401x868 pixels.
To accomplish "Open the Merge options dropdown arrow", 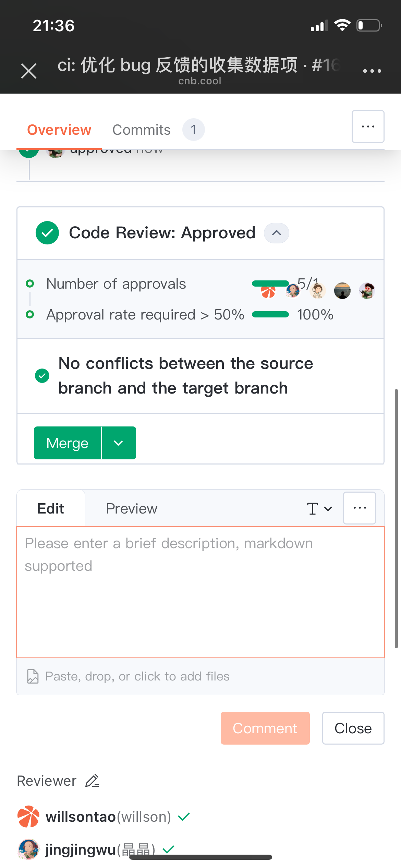I will [x=119, y=443].
